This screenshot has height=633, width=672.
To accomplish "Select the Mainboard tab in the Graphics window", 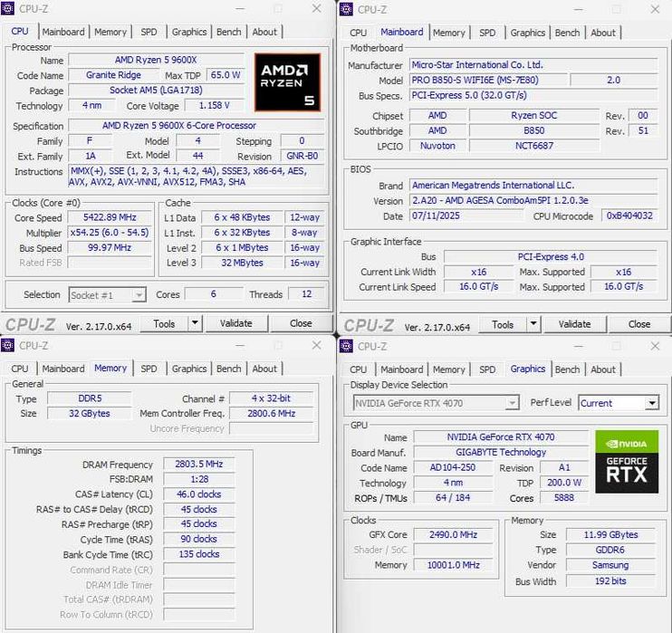I will point(402,369).
